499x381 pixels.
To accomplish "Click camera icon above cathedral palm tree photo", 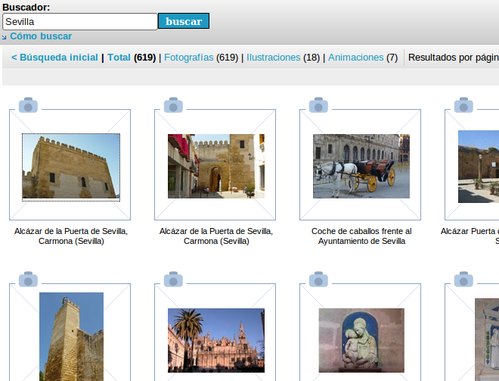I will [x=173, y=279].
